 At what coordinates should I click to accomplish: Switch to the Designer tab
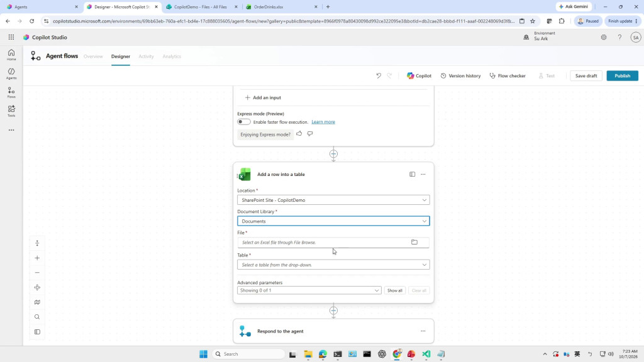121,56
